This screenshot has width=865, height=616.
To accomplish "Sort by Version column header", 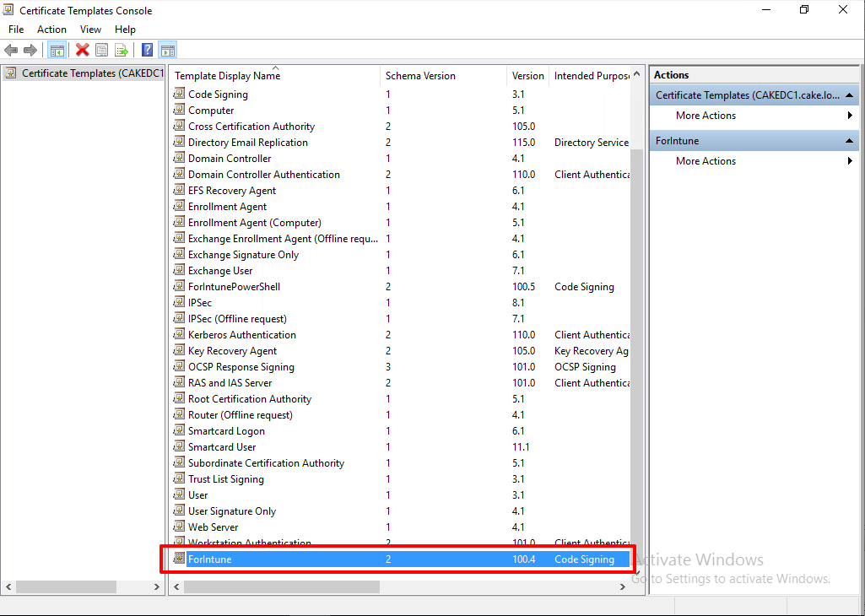I will pyautogui.click(x=528, y=76).
